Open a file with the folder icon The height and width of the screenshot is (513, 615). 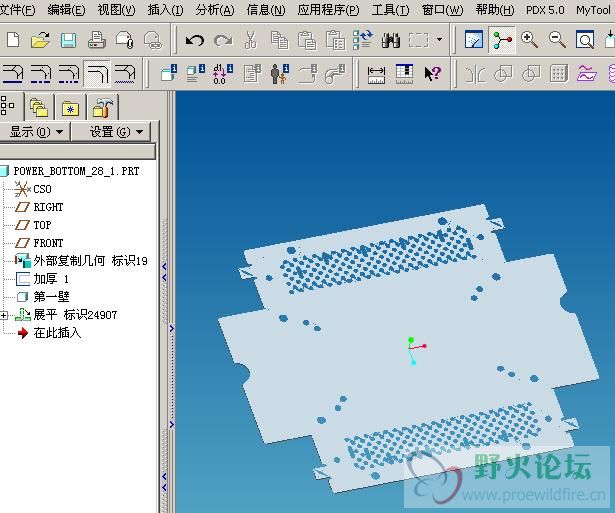40,40
